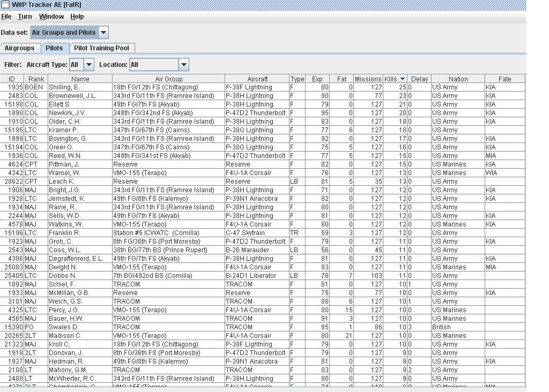
Task: Click ID cell '28622'
Action: tap(12, 182)
